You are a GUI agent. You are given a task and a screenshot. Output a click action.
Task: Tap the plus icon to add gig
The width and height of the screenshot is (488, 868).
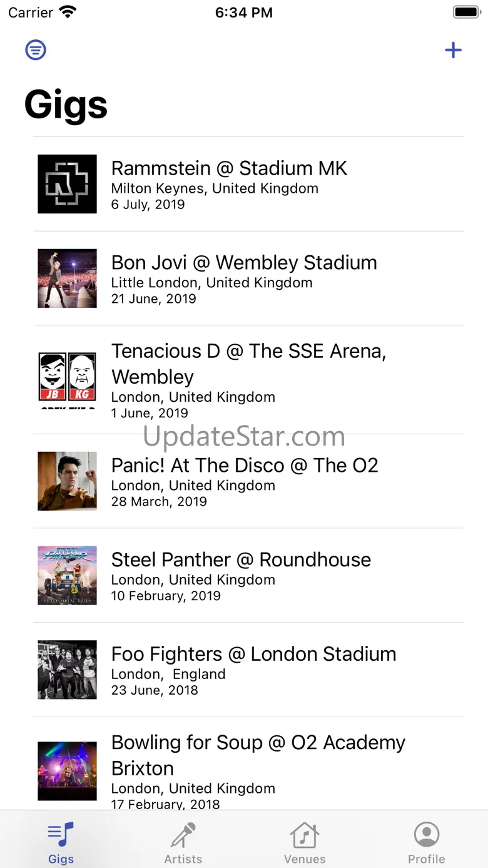pyautogui.click(x=453, y=50)
